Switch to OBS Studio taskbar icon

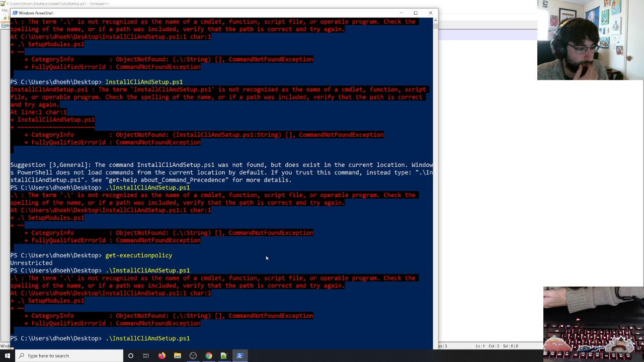click(193, 355)
